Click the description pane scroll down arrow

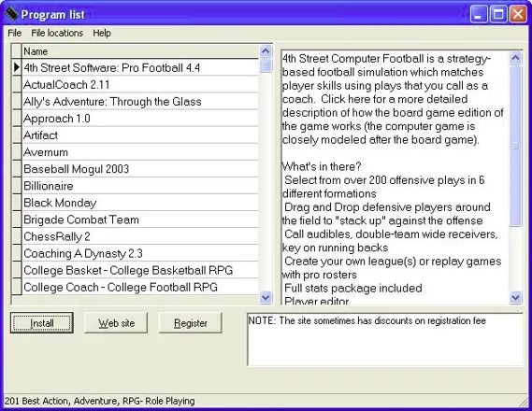point(516,297)
